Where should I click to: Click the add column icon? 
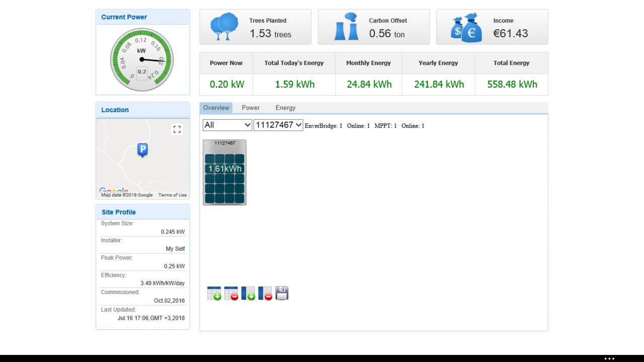tap(248, 294)
